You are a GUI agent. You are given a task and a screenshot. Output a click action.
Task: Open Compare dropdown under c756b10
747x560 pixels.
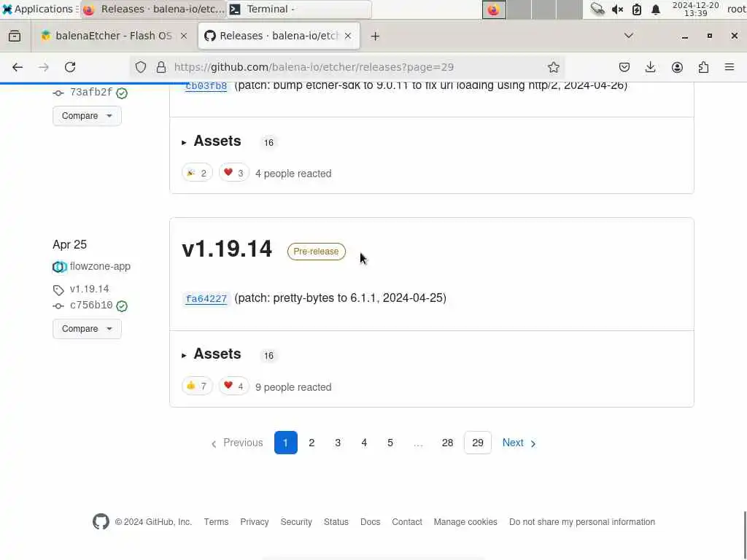coord(87,329)
